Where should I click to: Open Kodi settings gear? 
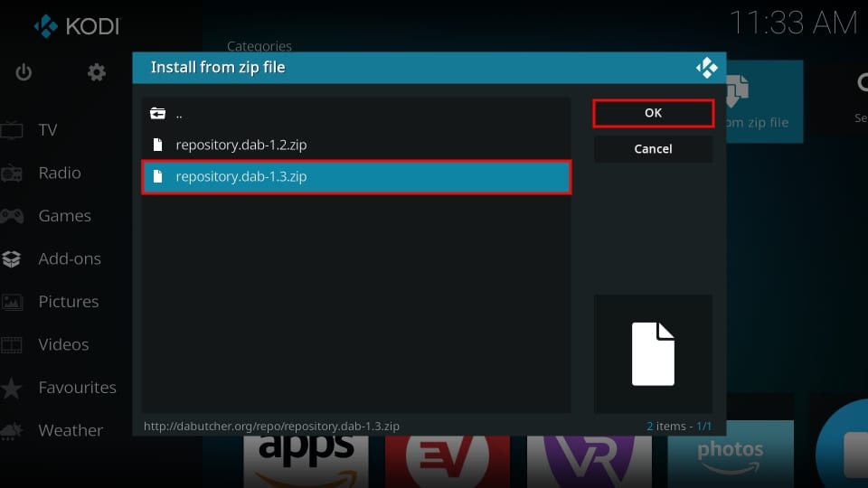coord(97,72)
